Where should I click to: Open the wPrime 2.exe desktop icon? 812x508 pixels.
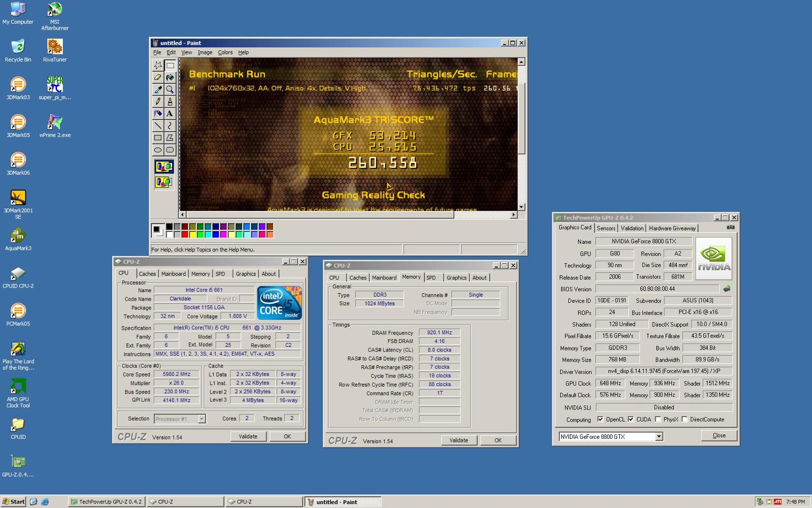click(x=54, y=126)
